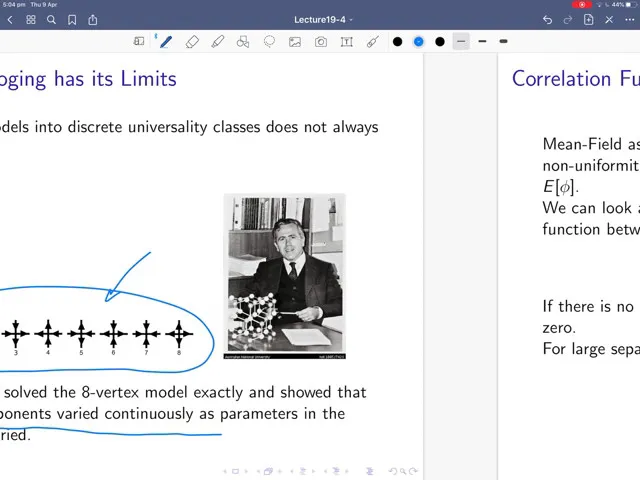The height and width of the screenshot is (480, 640).
Task: Tap the text 'Mean-Field as' on next page
Action: click(591, 144)
